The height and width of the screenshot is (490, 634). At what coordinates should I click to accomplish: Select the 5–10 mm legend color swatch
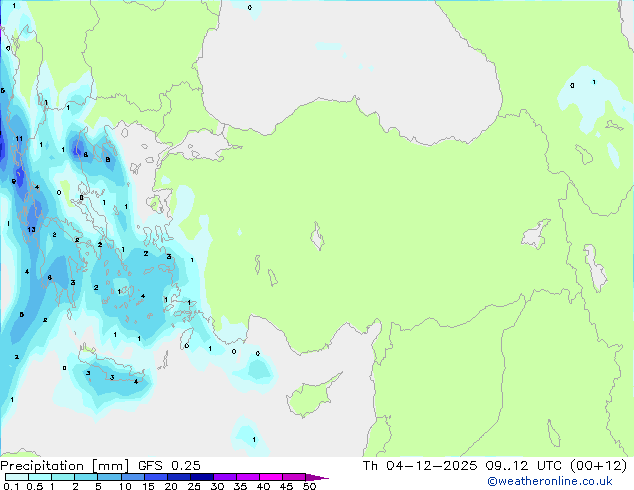click(x=109, y=477)
